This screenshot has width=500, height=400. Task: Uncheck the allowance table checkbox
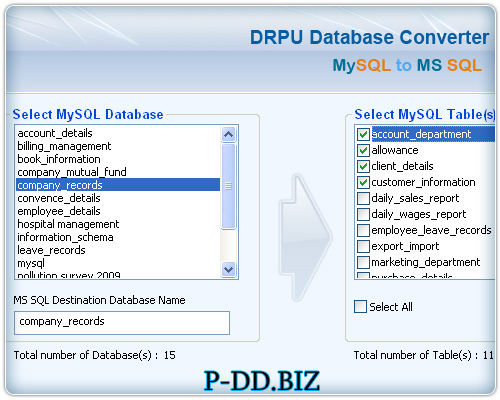tap(363, 150)
